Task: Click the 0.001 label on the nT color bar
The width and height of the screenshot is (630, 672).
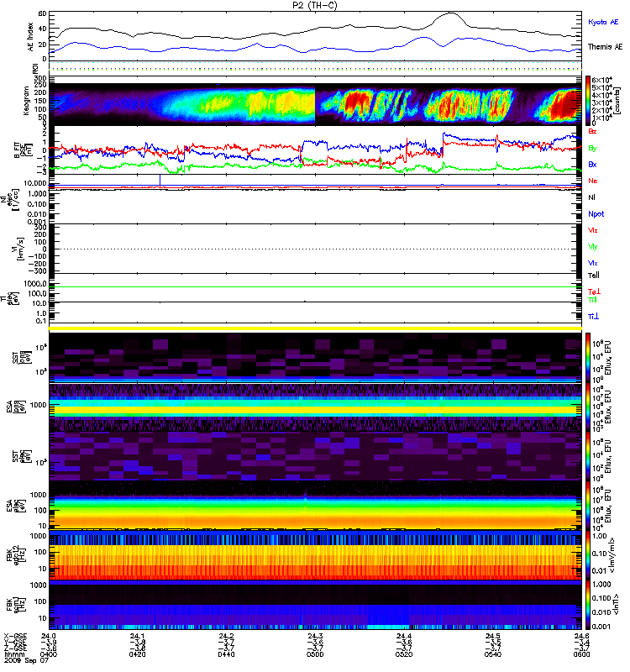Action: coord(601,627)
